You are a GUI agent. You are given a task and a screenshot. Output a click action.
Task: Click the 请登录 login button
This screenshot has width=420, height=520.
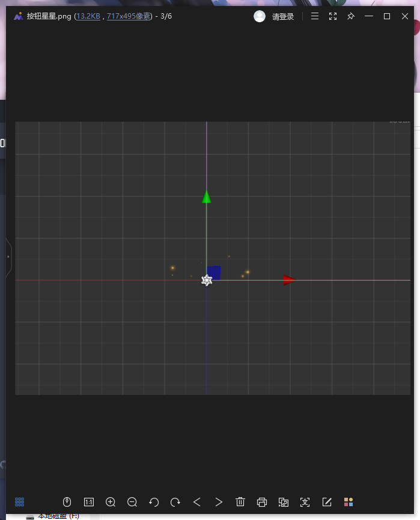(x=283, y=17)
